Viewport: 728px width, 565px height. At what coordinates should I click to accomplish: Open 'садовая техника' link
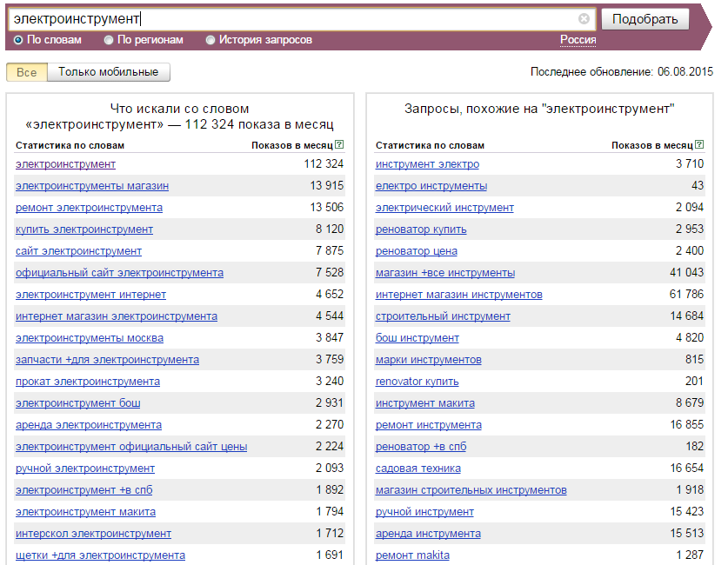click(417, 469)
